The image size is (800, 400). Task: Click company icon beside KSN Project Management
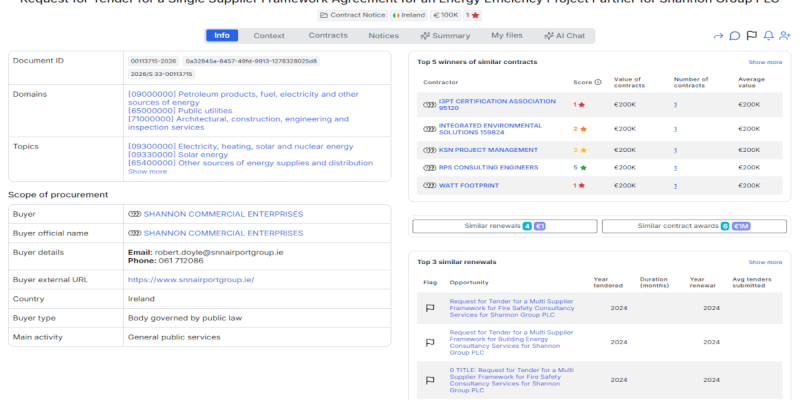430,150
